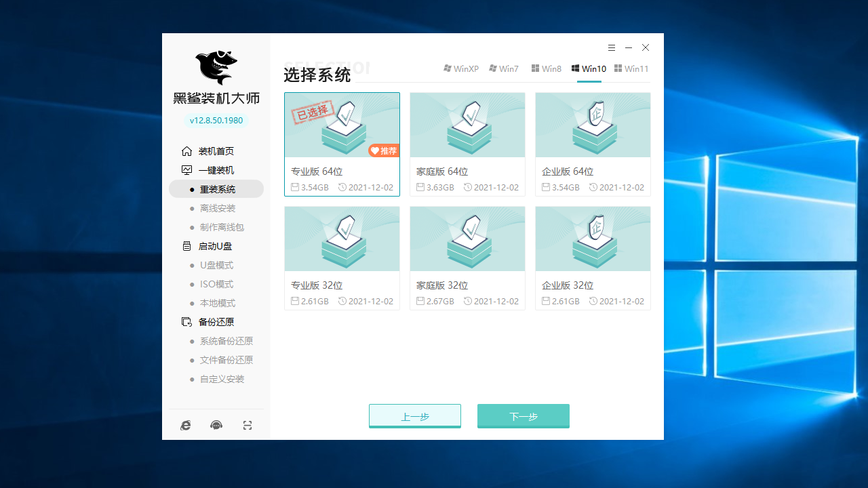This screenshot has width=868, height=488.
Task: Click the 推荐 heart badge on 专业版 64位
Action: (383, 150)
